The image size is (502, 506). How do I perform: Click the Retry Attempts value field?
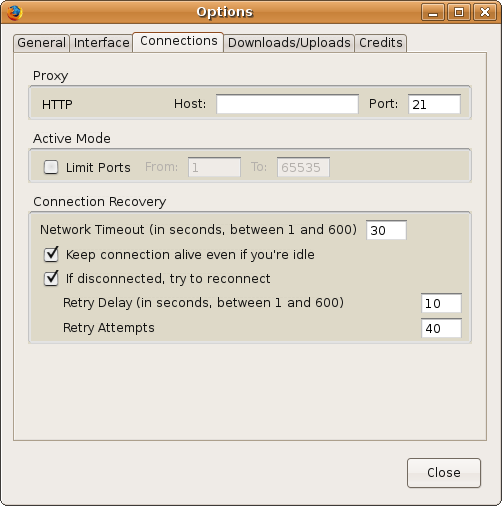pyautogui.click(x=441, y=328)
